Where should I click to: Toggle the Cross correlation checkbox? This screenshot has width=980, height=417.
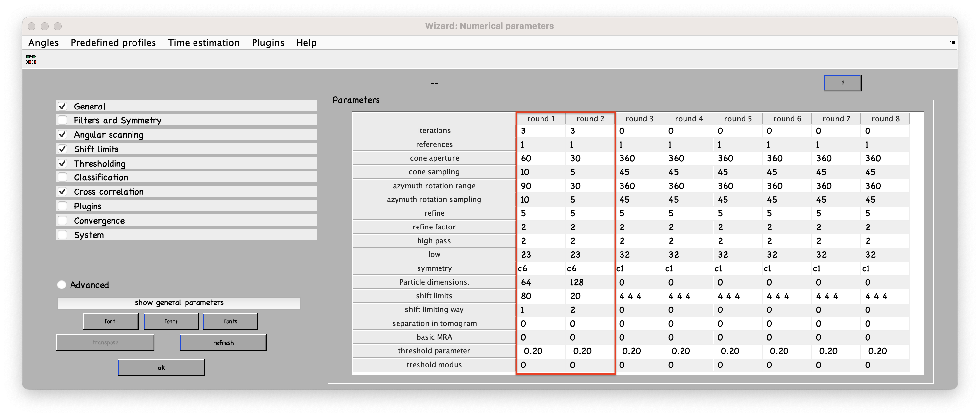click(x=62, y=191)
